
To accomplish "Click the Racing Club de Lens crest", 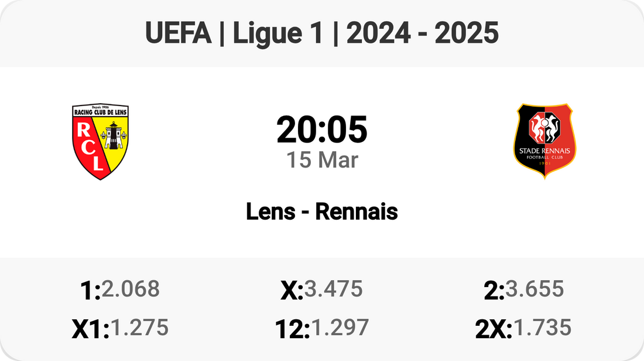I will [100, 141].
